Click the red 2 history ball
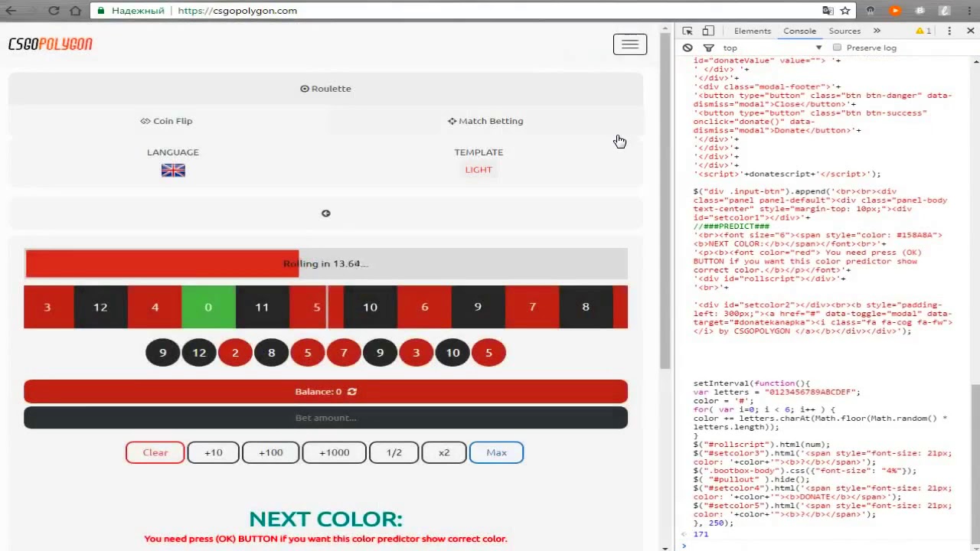Viewport: 980px width, 551px height. 235,353
